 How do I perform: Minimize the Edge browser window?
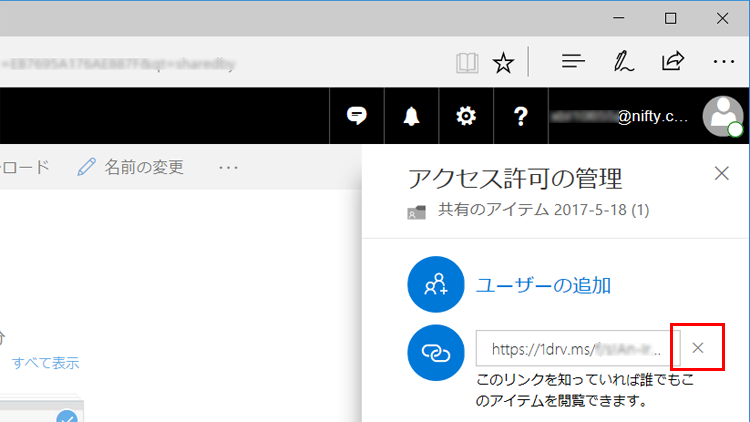pyautogui.click(x=618, y=18)
